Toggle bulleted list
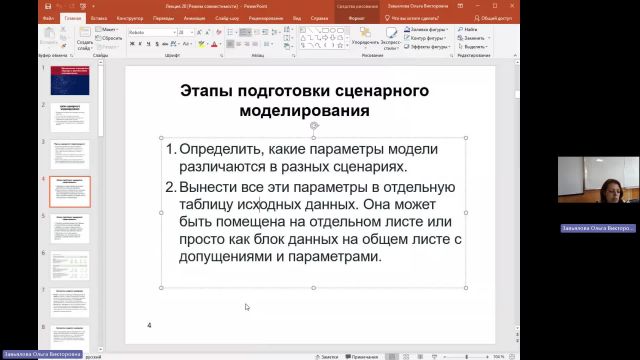This screenshot has width=640, height=360. [x=230, y=32]
